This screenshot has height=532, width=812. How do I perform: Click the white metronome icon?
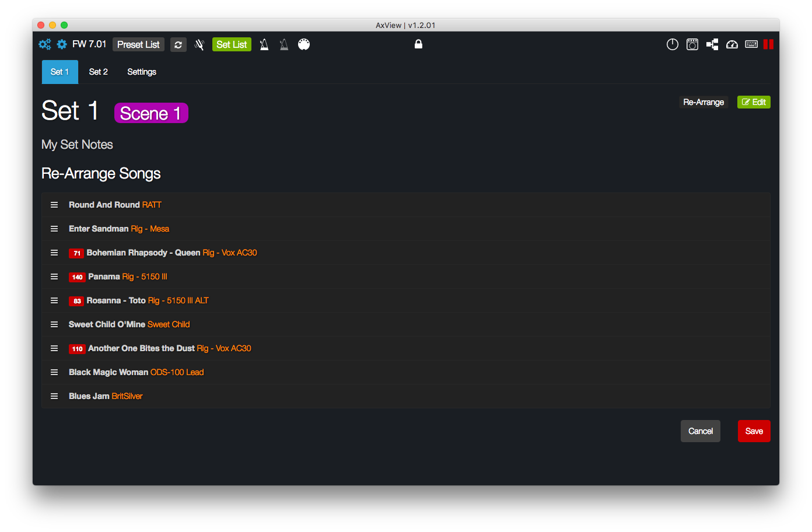click(x=264, y=44)
